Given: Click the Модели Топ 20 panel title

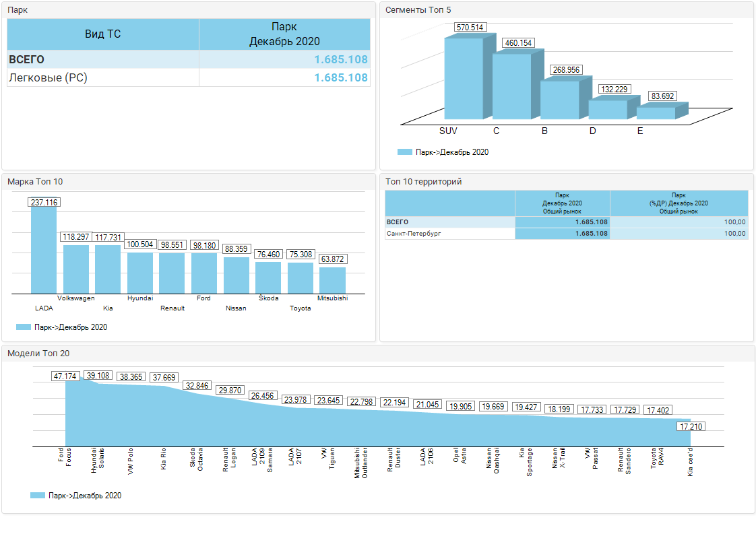Looking at the screenshot, I should pos(38,353).
